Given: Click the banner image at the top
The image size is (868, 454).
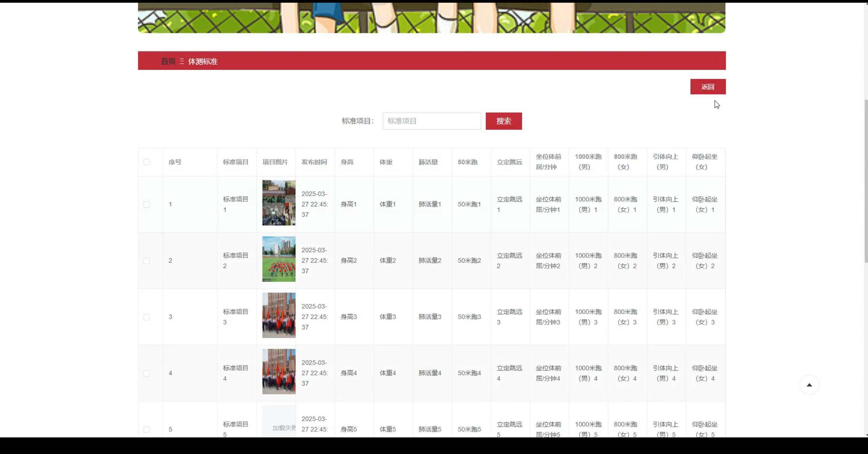Looking at the screenshot, I should click(431, 17).
